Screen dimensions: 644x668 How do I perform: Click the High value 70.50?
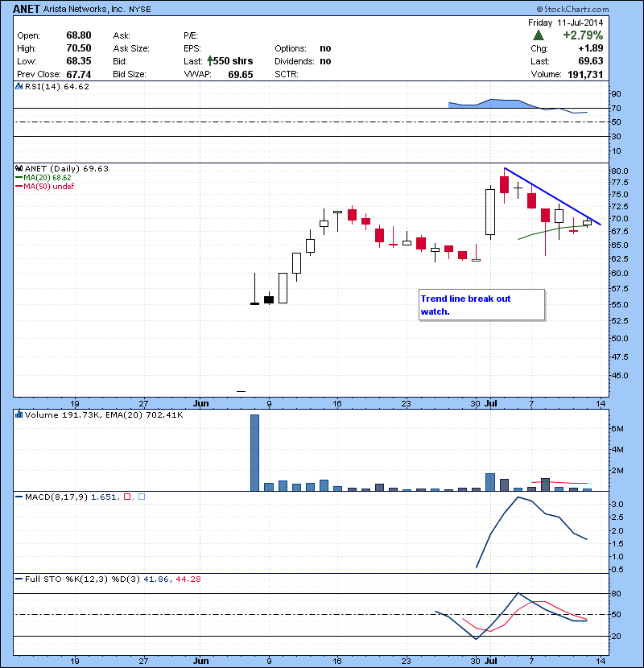79,48
